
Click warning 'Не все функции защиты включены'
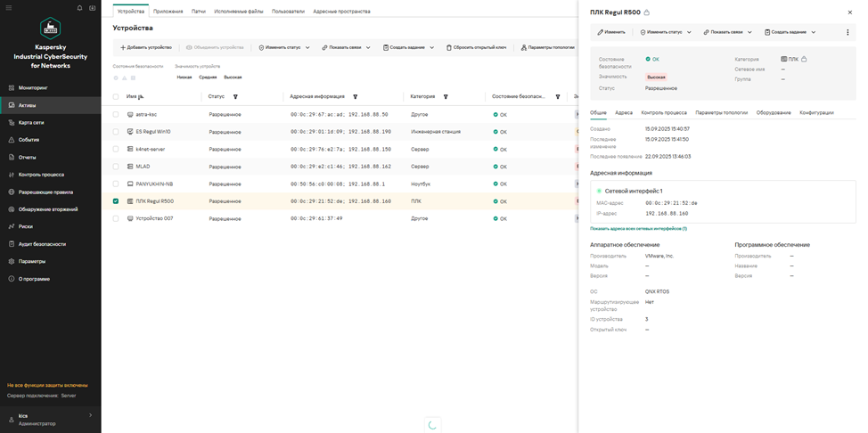click(47, 386)
